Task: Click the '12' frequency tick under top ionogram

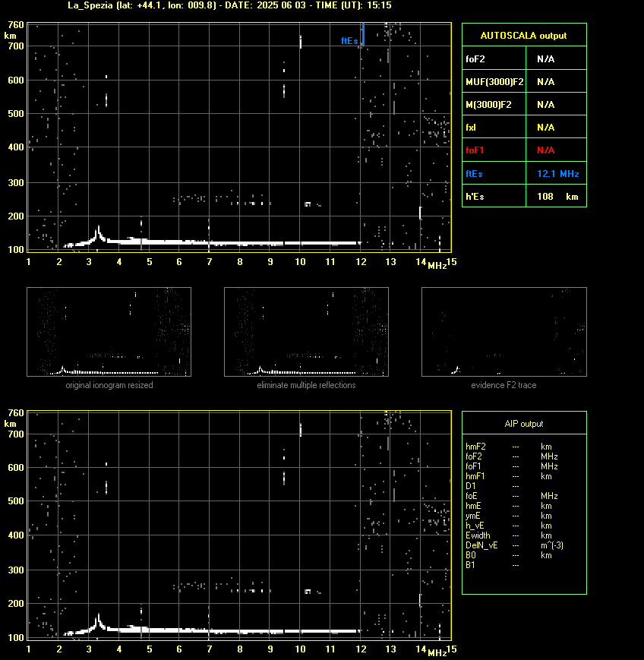Action: [361, 262]
